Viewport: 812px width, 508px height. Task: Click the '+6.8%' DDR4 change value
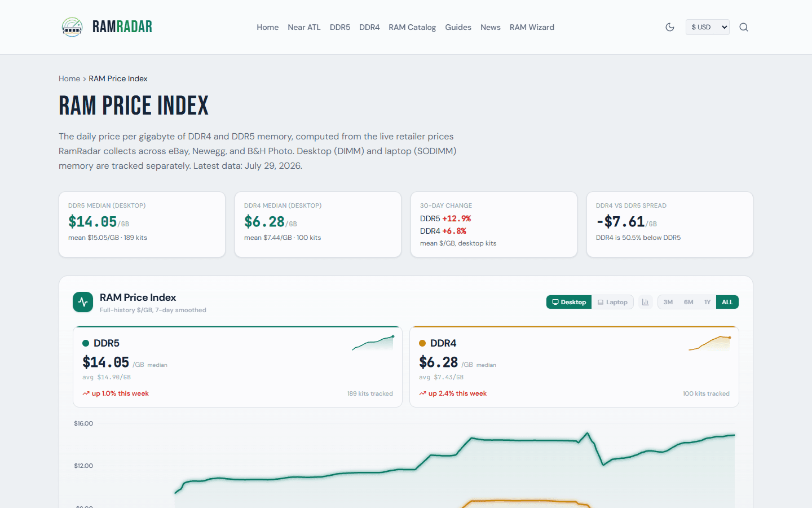tap(454, 231)
